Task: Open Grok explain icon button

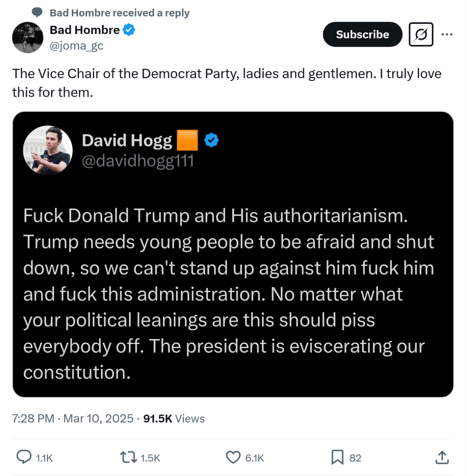Action: tap(421, 35)
